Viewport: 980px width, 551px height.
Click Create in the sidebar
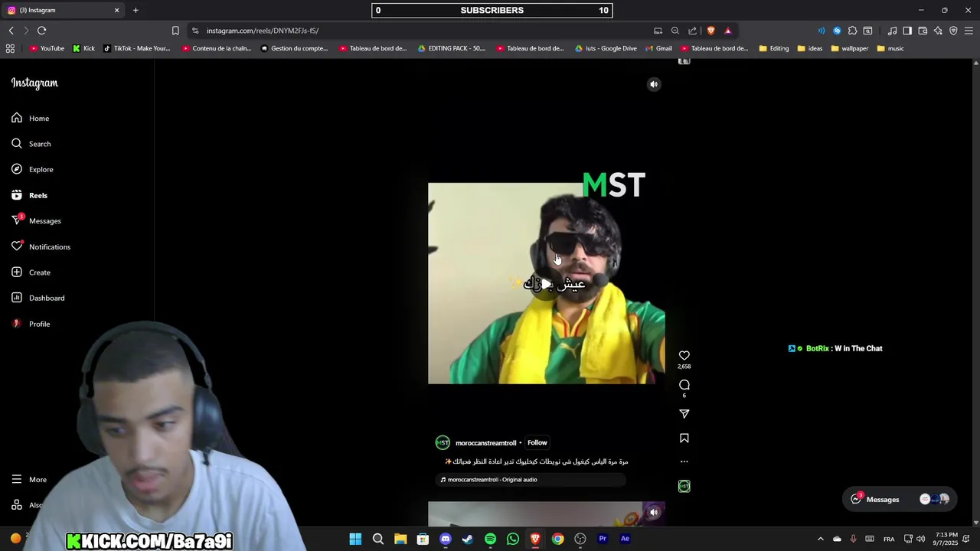pos(31,272)
